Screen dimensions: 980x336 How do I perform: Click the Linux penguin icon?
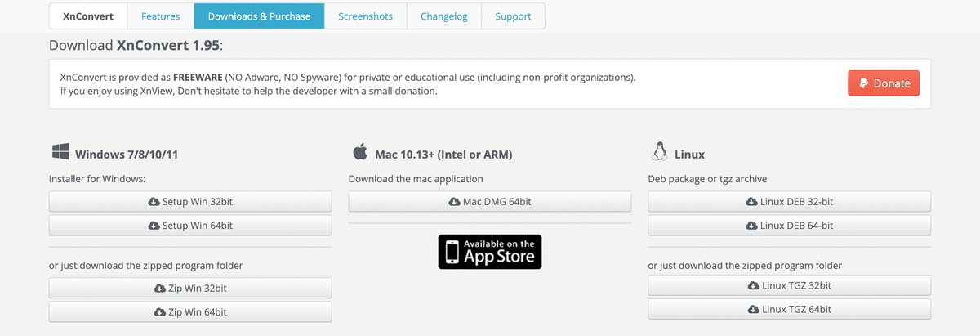[658, 152]
